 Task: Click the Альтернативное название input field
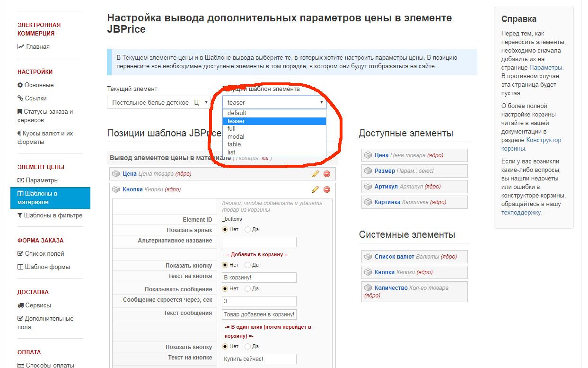[x=259, y=242]
